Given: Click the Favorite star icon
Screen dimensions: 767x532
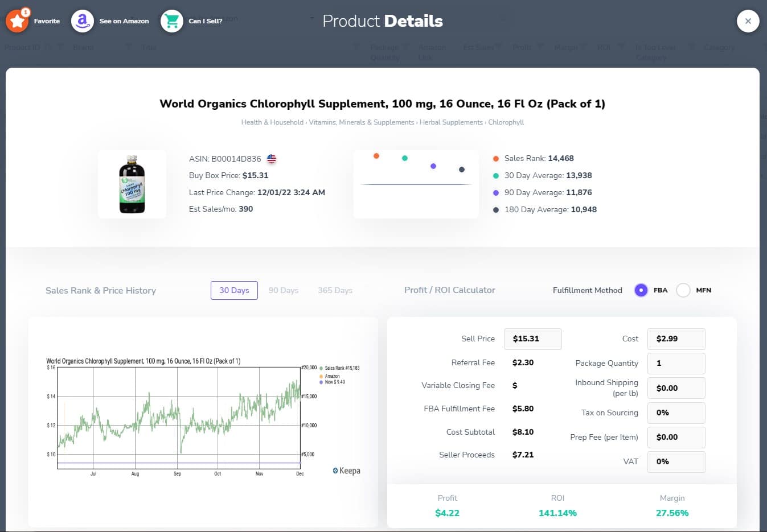Looking at the screenshot, I should point(17,21).
